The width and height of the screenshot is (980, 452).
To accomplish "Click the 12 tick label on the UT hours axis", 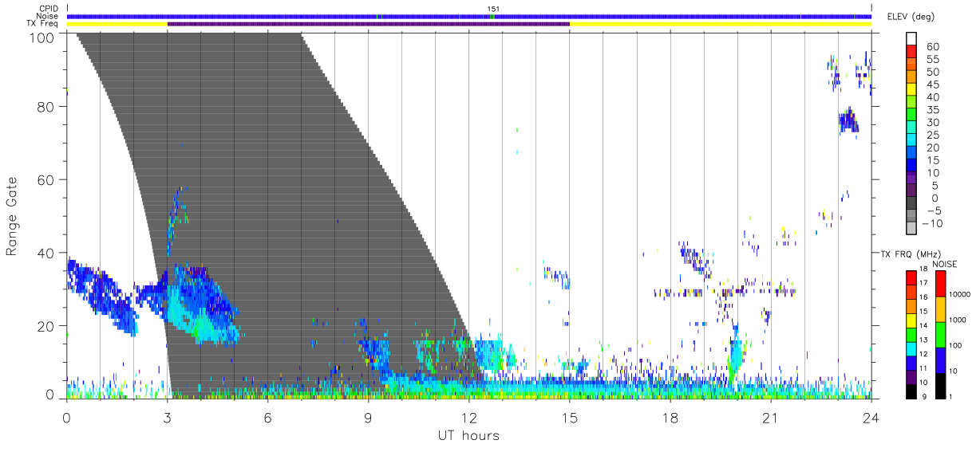I will tap(469, 416).
